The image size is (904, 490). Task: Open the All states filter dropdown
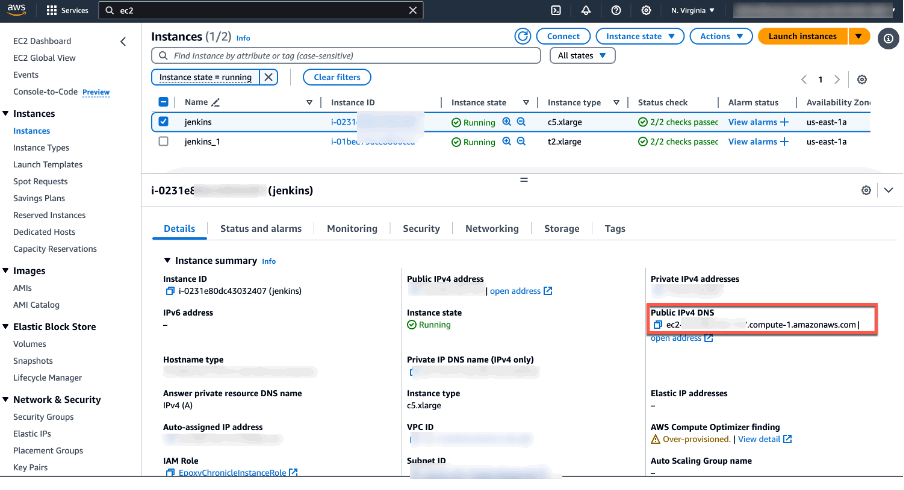(582, 56)
